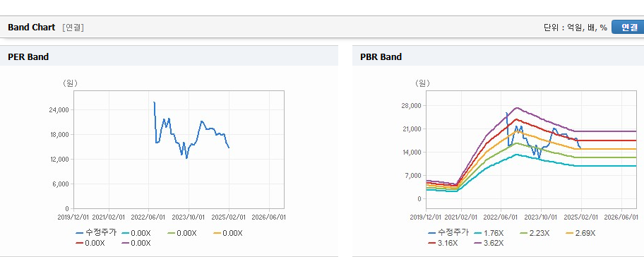The image size is (644, 257).
Task: Click the Band Chart heading
Action: [x=31, y=28]
